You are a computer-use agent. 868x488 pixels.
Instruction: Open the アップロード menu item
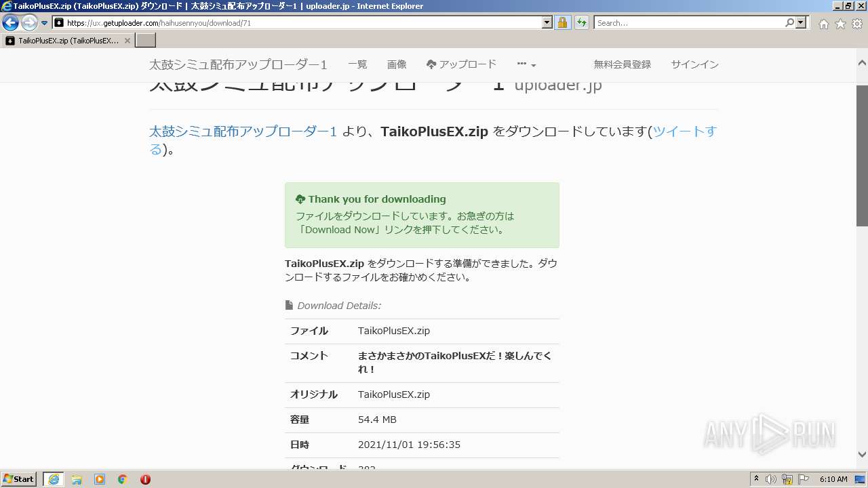point(461,64)
